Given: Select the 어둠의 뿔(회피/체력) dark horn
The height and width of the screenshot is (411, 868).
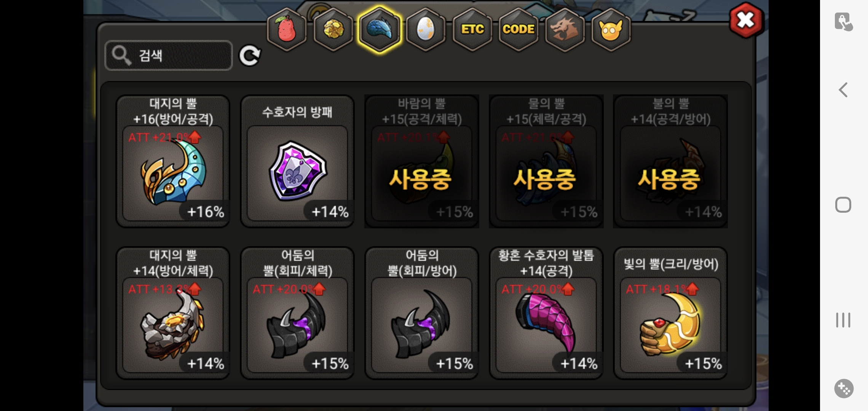Looking at the screenshot, I should click(x=297, y=313).
